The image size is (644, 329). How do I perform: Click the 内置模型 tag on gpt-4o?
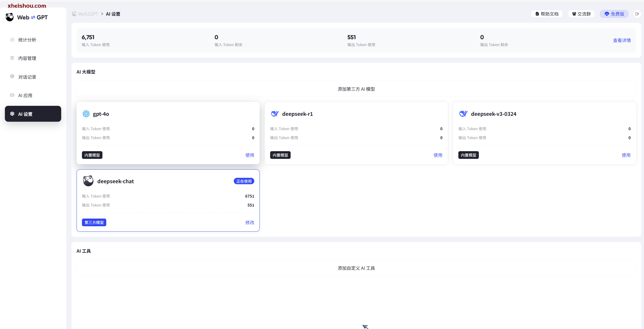pos(92,155)
